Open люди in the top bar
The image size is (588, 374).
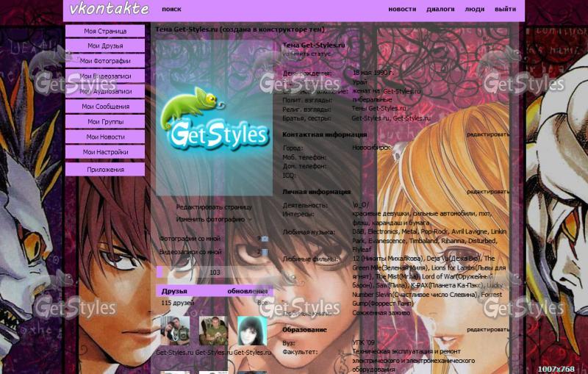pyautogui.click(x=474, y=9)
